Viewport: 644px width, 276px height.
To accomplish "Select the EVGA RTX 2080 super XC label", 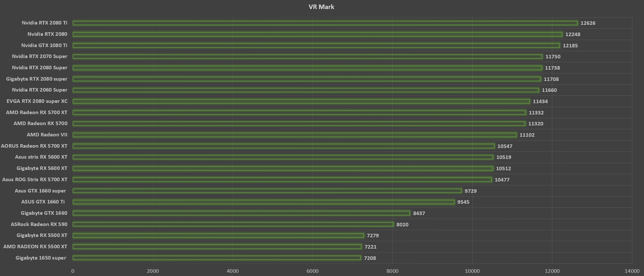I will tap(37, 101).
